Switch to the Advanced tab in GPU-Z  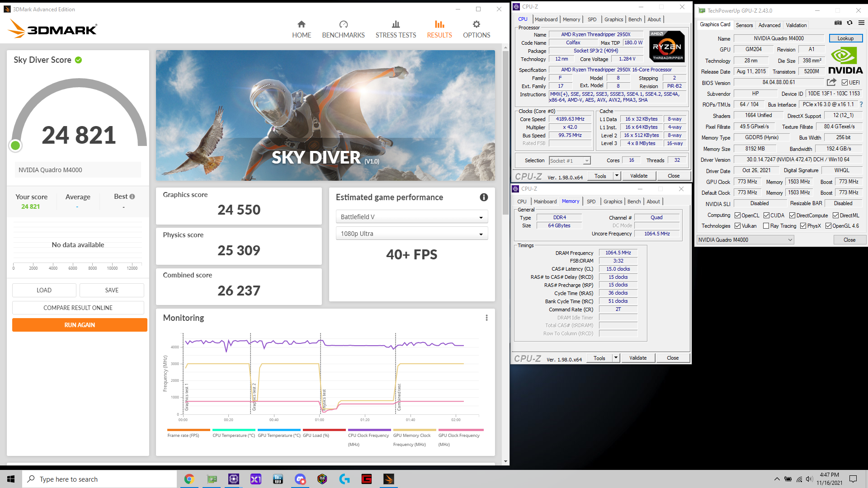pyautogui.click(x=769, y=25)
